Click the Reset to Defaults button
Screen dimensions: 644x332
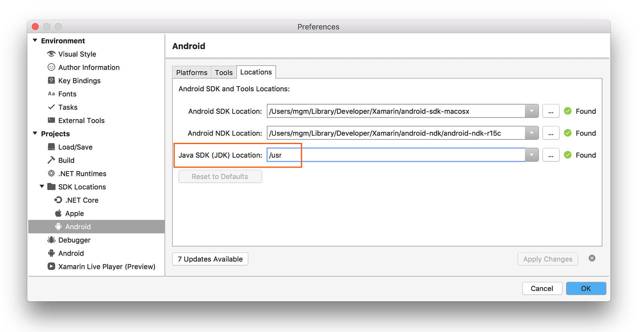(x=220, y=176)
